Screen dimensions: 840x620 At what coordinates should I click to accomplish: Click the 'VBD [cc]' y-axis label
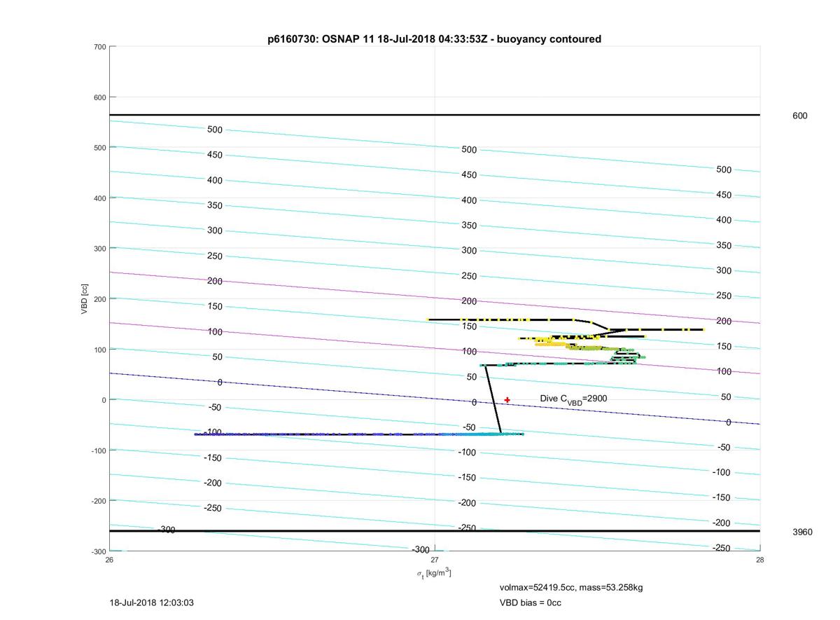85,298
